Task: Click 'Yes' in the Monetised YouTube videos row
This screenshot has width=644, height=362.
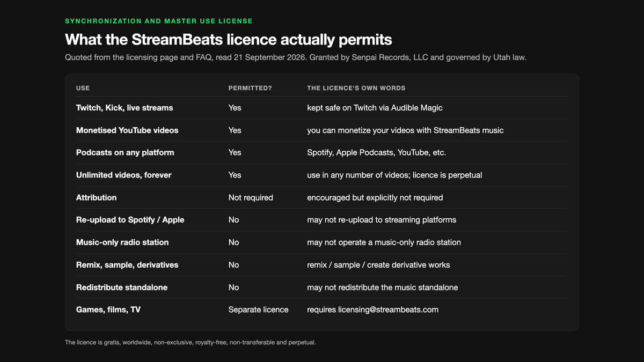Action: (235, 130)
